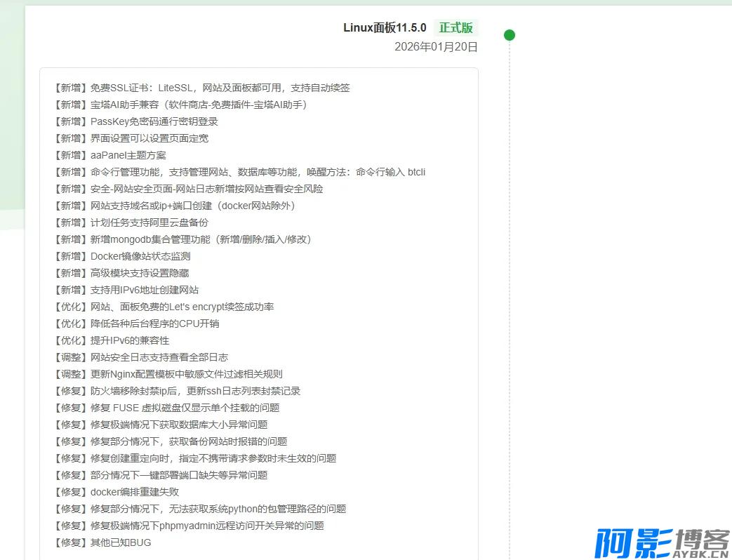The width and height of the screenshot is (732, 560).
Task: Click the green 正式版 version badge
Action: [x=455, y=28]
